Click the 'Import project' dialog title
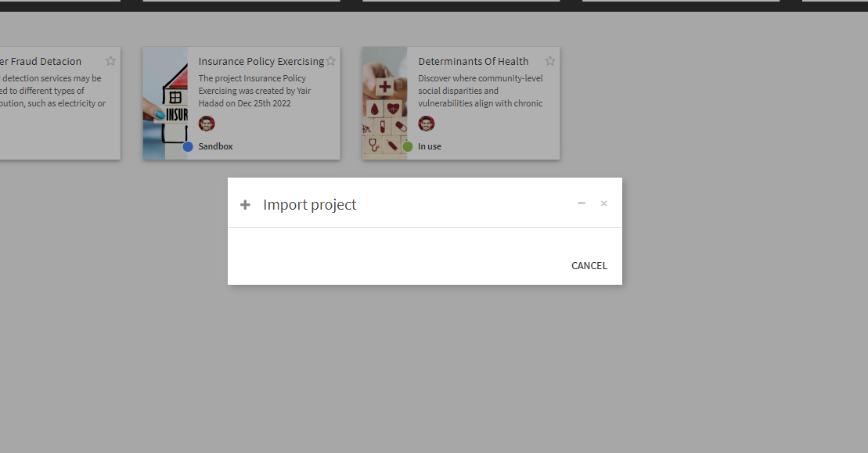This screenshot has height=453, width=868. (x=309, y=205)
